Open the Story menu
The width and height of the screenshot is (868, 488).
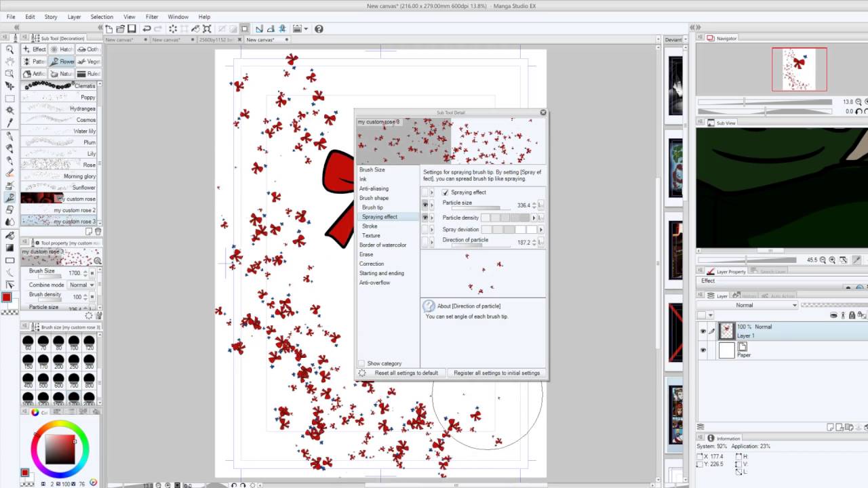[51, 16]
